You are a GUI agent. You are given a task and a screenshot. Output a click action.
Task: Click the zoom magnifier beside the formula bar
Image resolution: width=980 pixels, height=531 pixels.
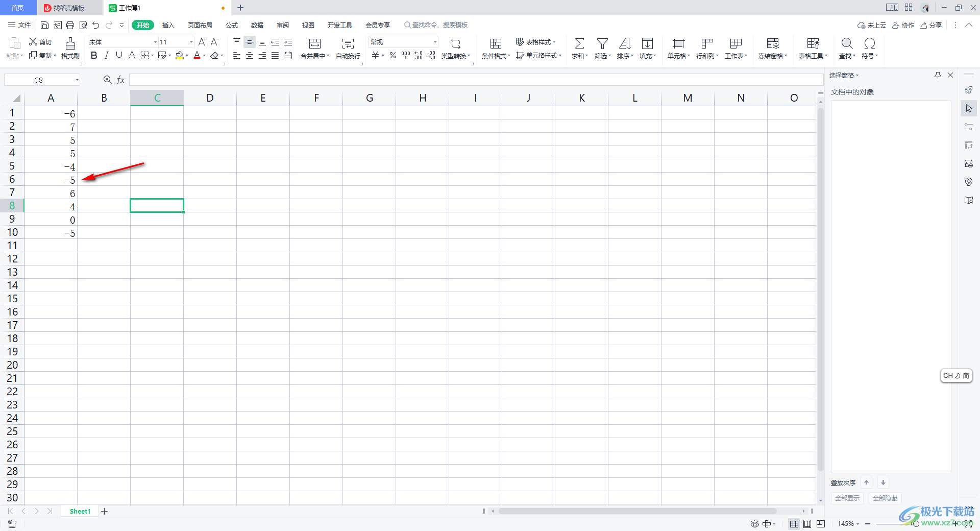point(108,80)
